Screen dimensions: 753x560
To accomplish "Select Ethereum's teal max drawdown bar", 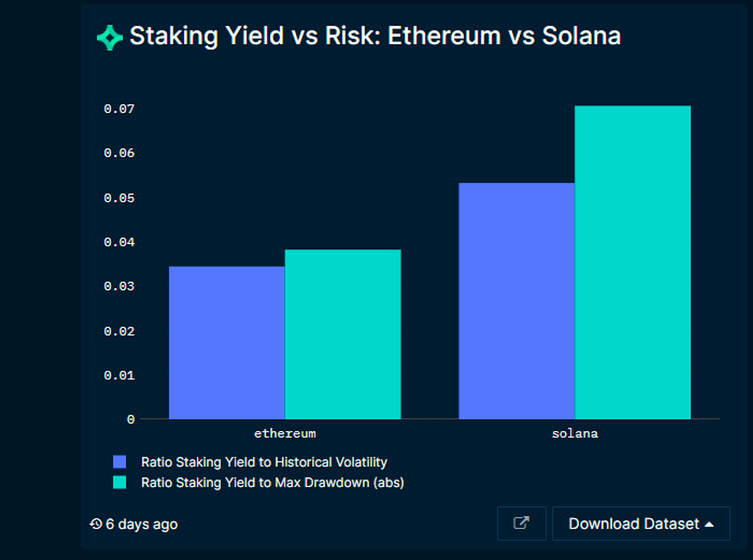I will (x=343, y=334).
